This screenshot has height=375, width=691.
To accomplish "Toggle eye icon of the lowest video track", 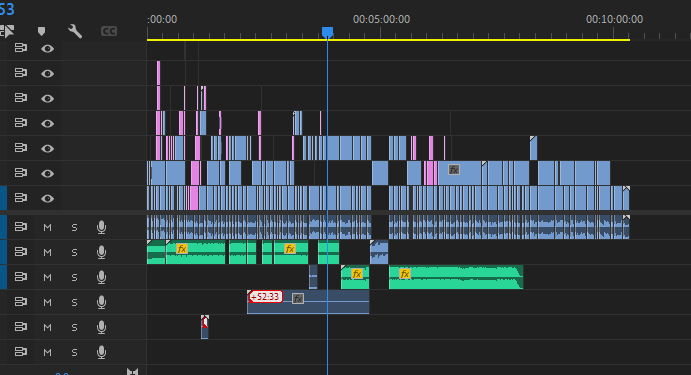I will coord(47,199).
